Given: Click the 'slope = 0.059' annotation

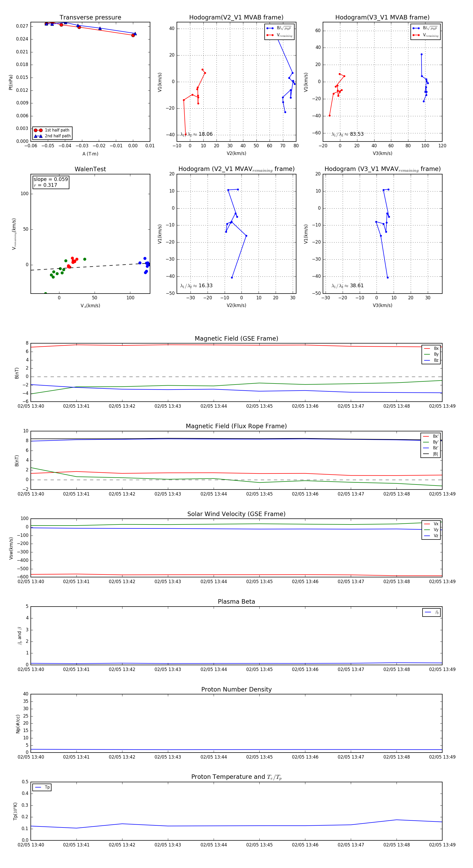Looking at the screenshot, I should [50, 179].
